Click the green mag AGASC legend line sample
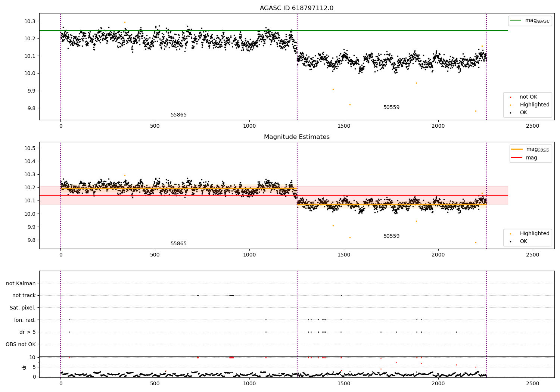The image size is (560, 392). click(x=516, y=21)
